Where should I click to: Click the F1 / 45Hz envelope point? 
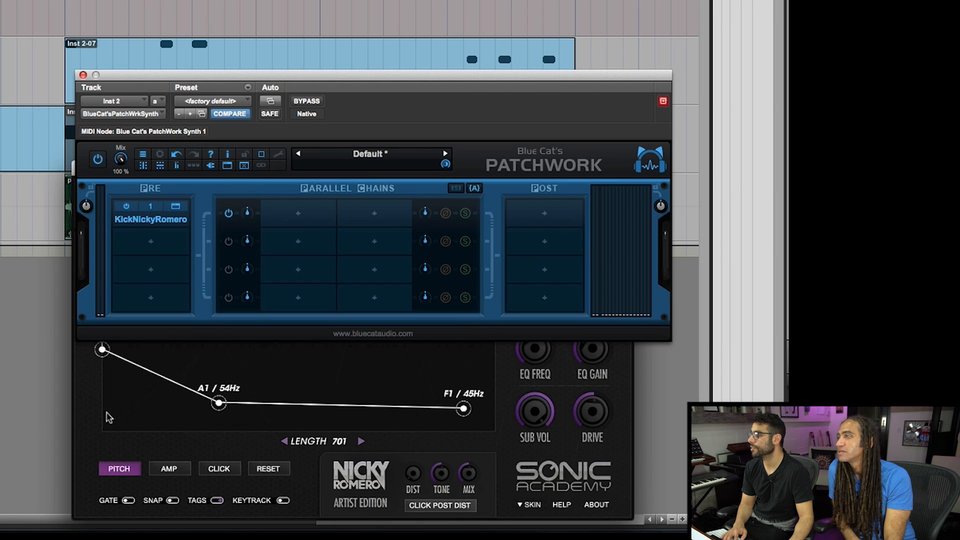[x=463, y=408]
